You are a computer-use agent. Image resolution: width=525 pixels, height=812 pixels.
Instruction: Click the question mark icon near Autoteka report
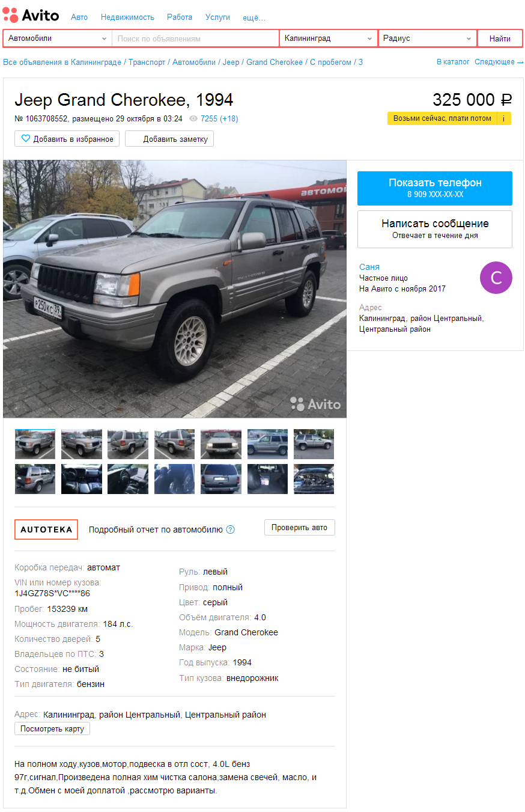230,530
